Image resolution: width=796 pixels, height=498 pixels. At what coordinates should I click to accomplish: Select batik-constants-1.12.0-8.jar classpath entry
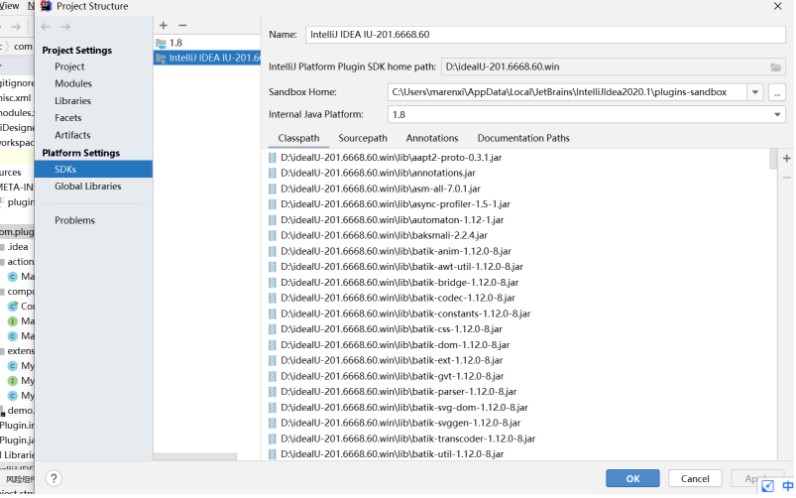click(x=405, y=314)
